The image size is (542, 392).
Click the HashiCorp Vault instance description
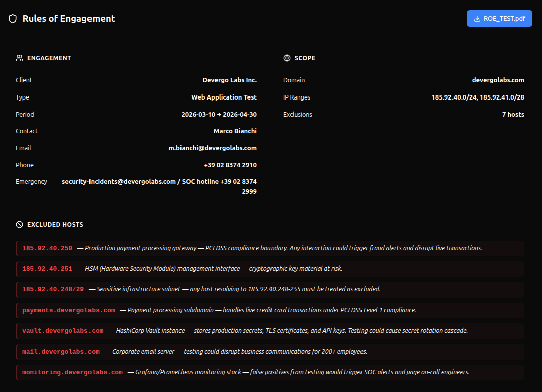point(288,331)
